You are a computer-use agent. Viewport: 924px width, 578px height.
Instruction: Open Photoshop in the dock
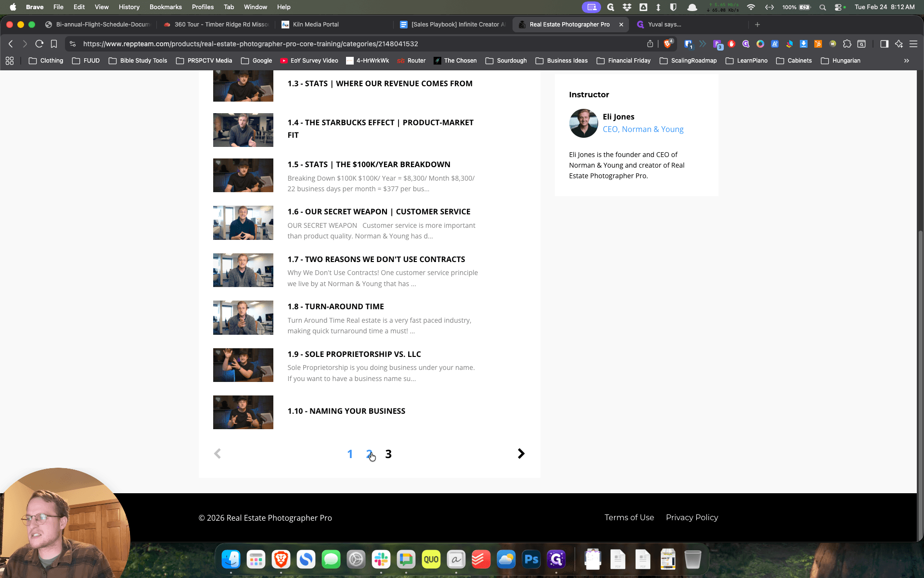[531, 559]
